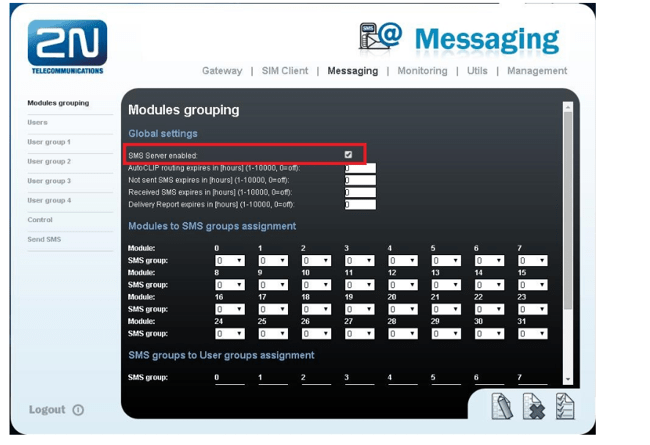This screenshot has width=650, height=445.
Task: Open SMS group dropdown for Module 14
Action: click(x=490, y=285)
